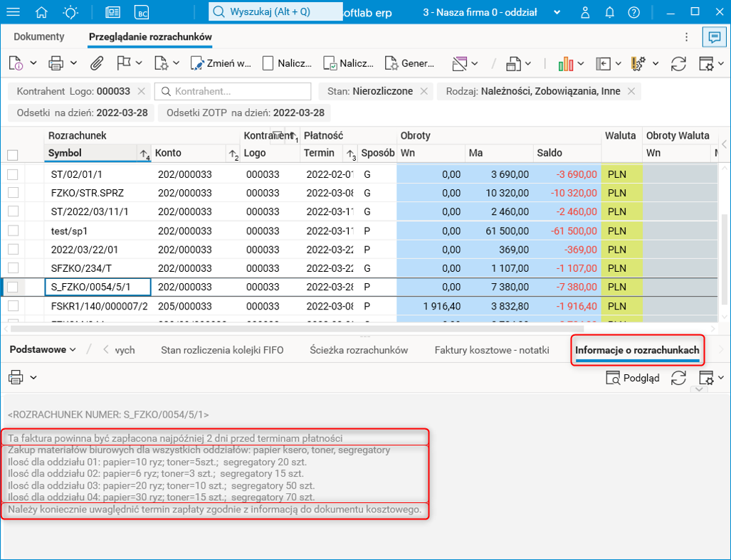Open the Ścieżka rozrachunków tab
Screen dimensions: 731x560
pos(359,350)
